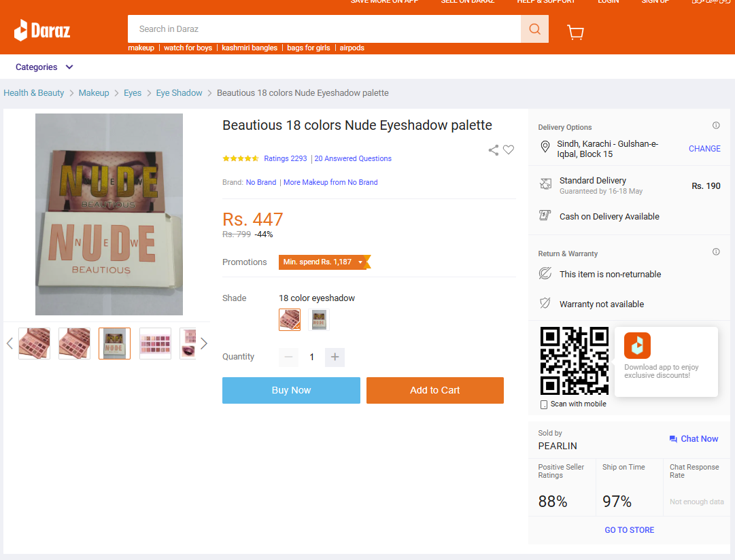
Task: Go to Eye Shadow breadcrumb
Action: click(x=179, y=93)
